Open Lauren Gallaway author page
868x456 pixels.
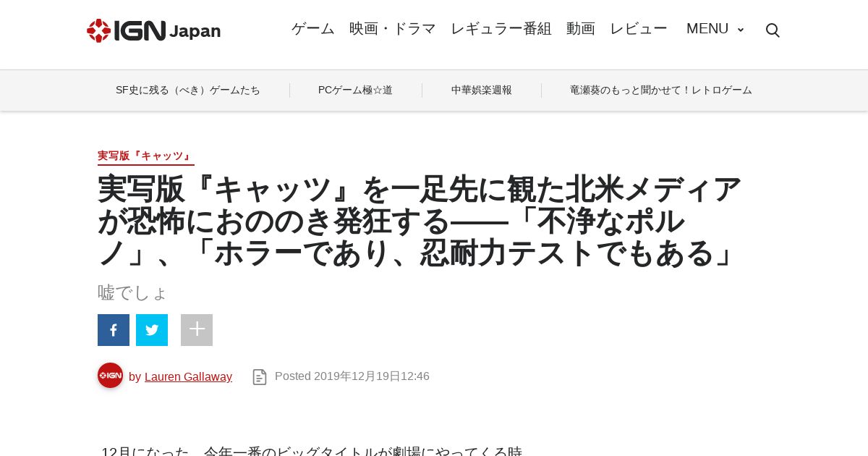coord(188,376)
